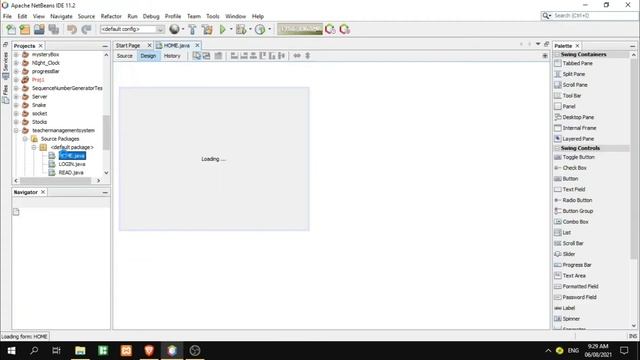This screenshot has width=640, height=360.
Task: Click the Open Project toolbar icon
Action: point(39,29)
